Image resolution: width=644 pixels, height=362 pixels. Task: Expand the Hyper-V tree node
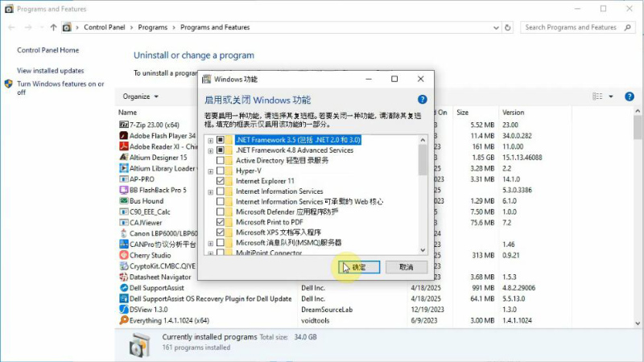pyautogui.click(x=210, y=171)
